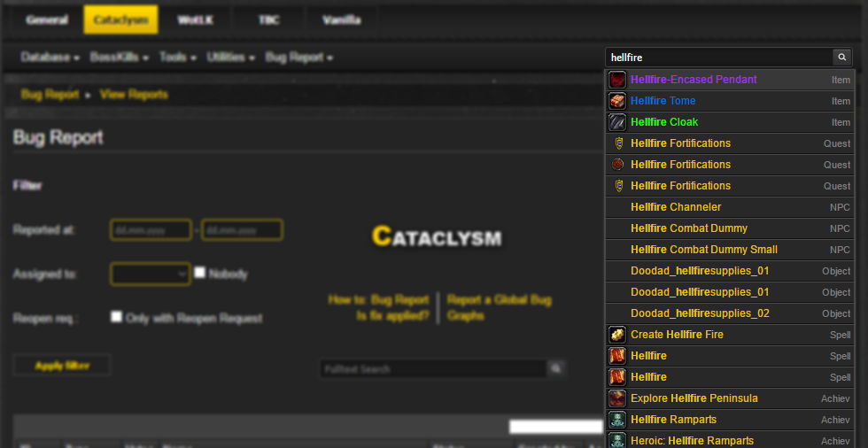Open the Graphs link
The width and height of the screenshot is (868, 448).
[x=466, y=316]
